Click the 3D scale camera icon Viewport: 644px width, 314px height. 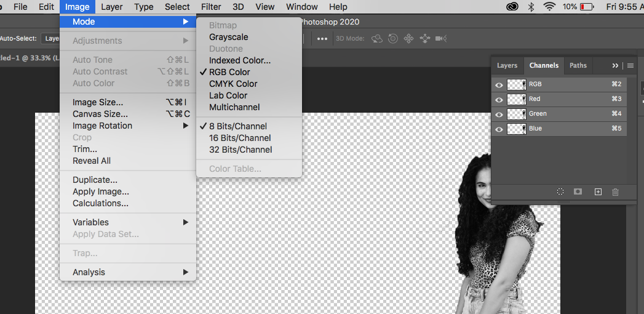coord(440,39)
